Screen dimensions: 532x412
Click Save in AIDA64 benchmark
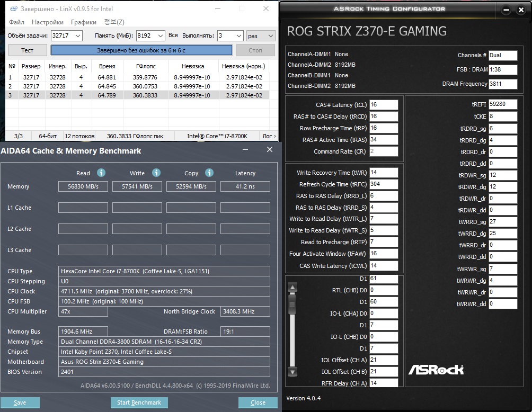[20, 402]
